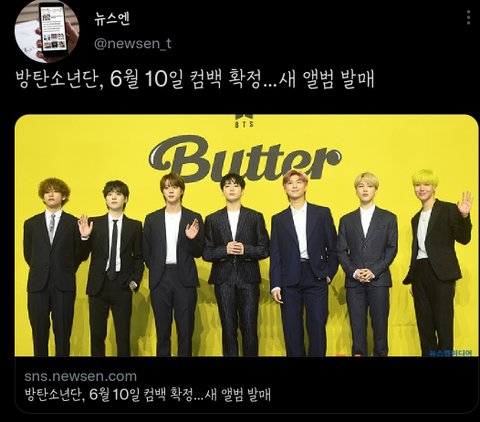Click the BTS logo above Butter
The image size is (480, 422).
[244, 120]
